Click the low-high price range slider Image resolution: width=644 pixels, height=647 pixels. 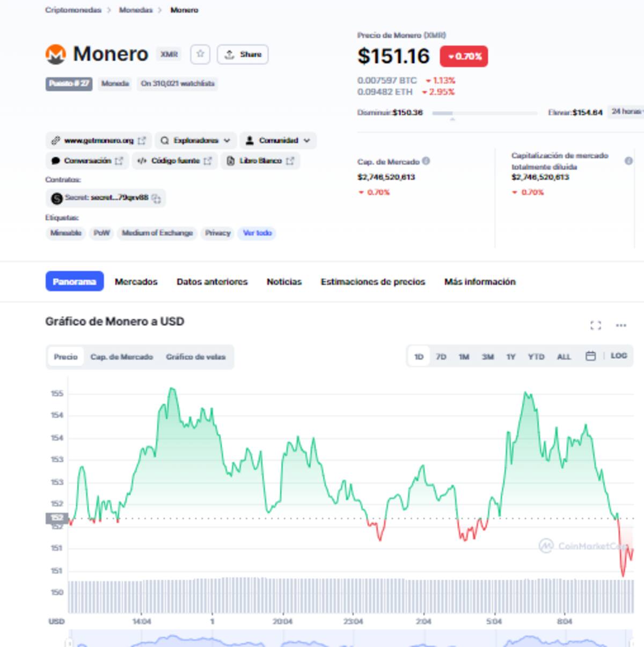click(x=484, y=113)
